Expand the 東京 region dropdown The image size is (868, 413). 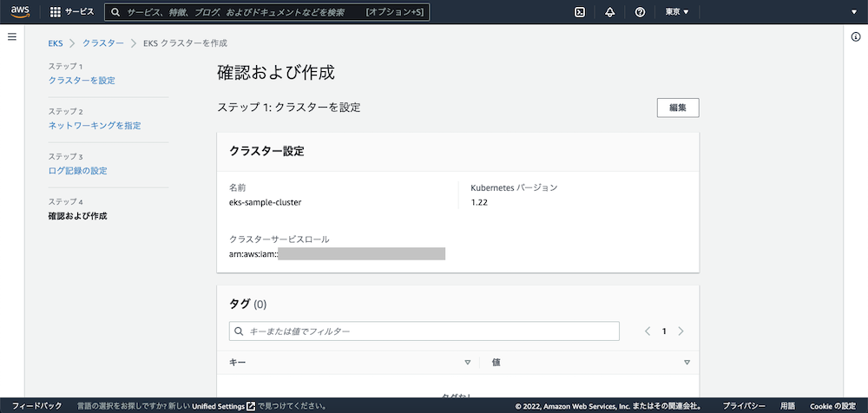(677, 12)
